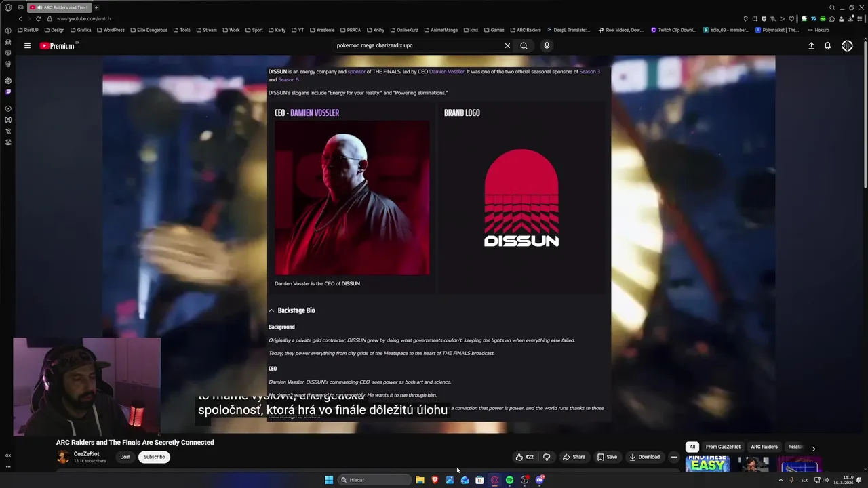
Task: Start voice search with microphone
Action: [547, 45]
